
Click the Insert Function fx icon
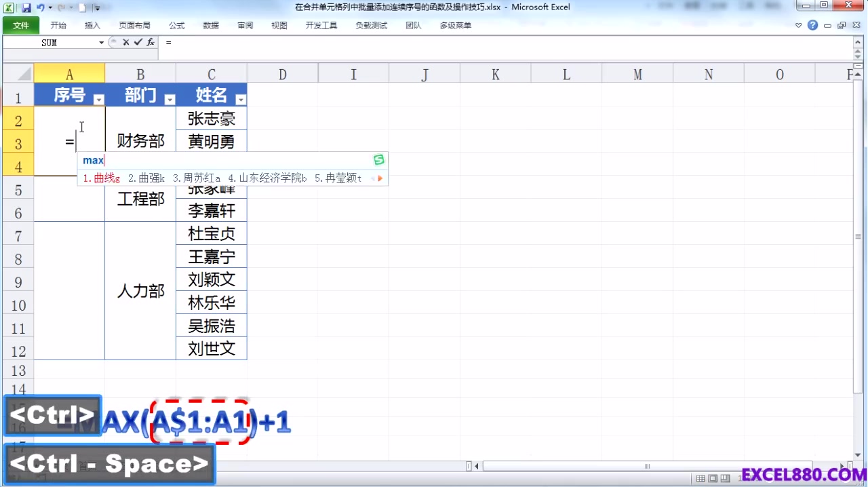coord(151,42)
